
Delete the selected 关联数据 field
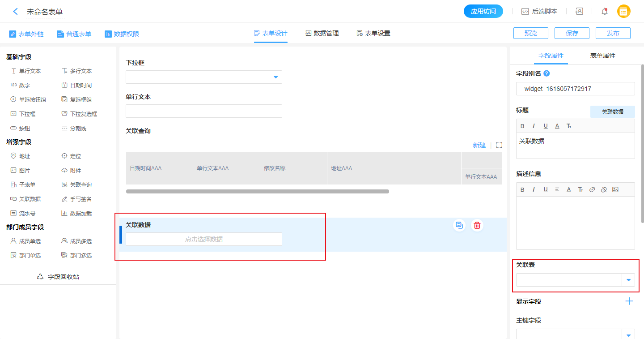point(477,225)
